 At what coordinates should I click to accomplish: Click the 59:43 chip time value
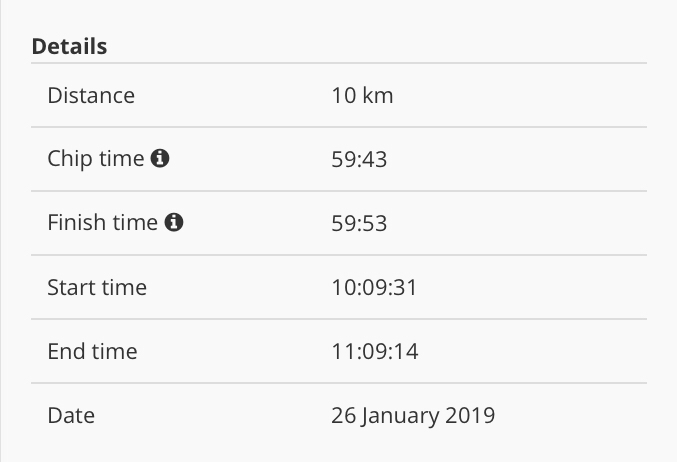coord(359,159)
